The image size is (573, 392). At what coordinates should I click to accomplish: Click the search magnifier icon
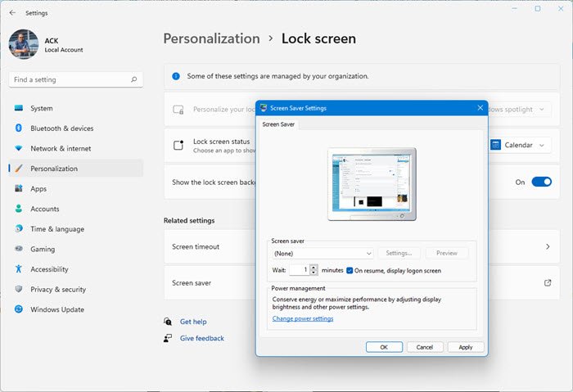click(x=133, y=79)
